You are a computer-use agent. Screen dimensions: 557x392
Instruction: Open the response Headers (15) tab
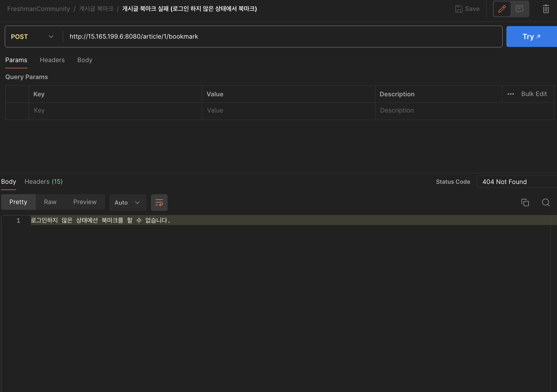pos(44,182)
